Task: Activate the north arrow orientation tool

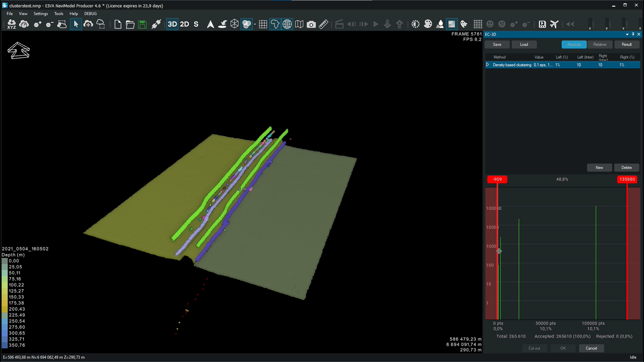Action: coord(210,24)
